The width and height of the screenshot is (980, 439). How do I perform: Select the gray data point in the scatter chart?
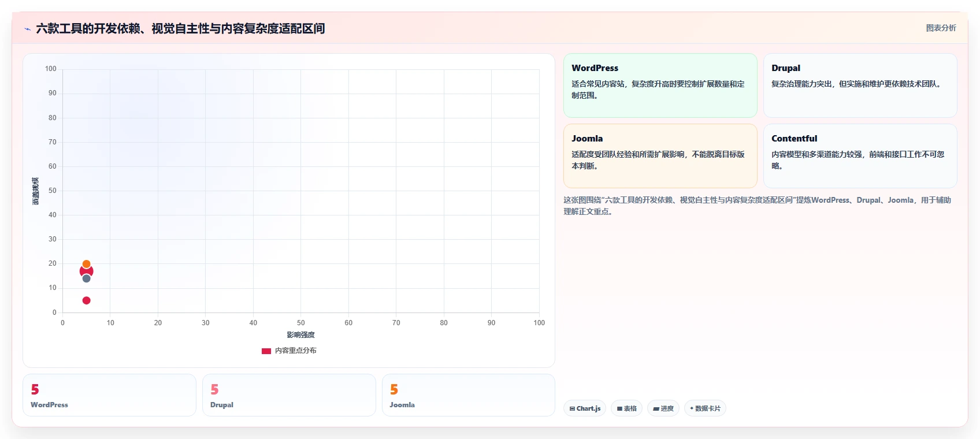click(87, 278)
